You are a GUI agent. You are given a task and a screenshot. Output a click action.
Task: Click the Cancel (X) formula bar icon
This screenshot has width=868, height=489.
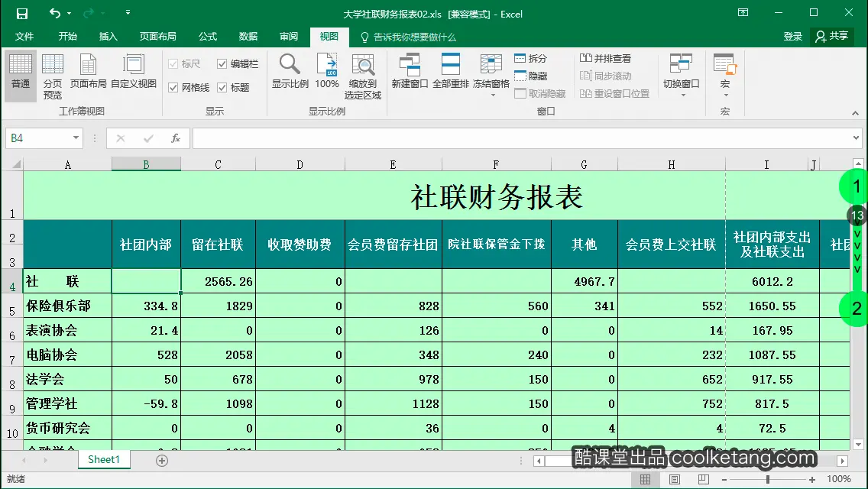120,138
